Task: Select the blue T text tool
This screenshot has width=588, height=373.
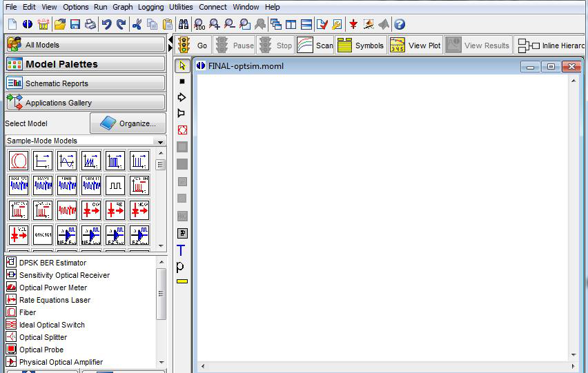Action: click(181, 250)
